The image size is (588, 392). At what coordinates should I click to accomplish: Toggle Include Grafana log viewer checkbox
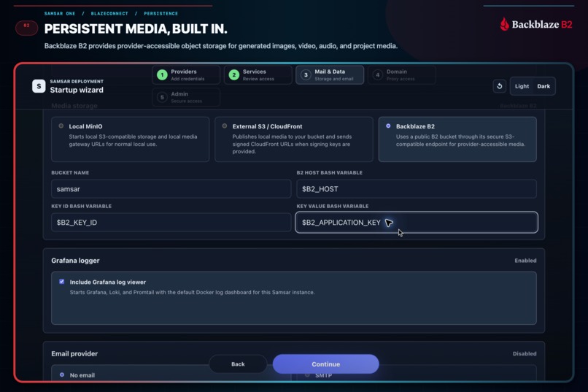pos(62,282)
